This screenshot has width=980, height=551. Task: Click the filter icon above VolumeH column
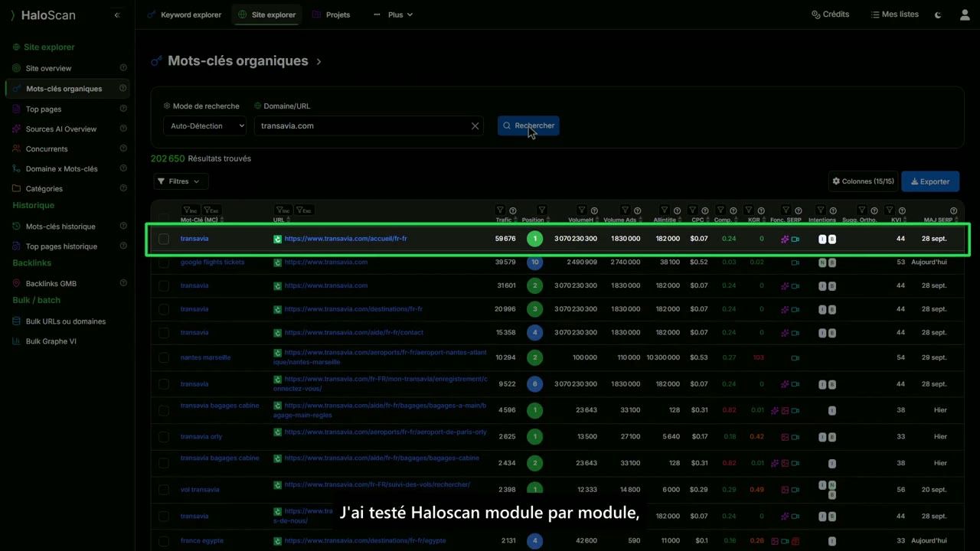(x=582, y=210)
